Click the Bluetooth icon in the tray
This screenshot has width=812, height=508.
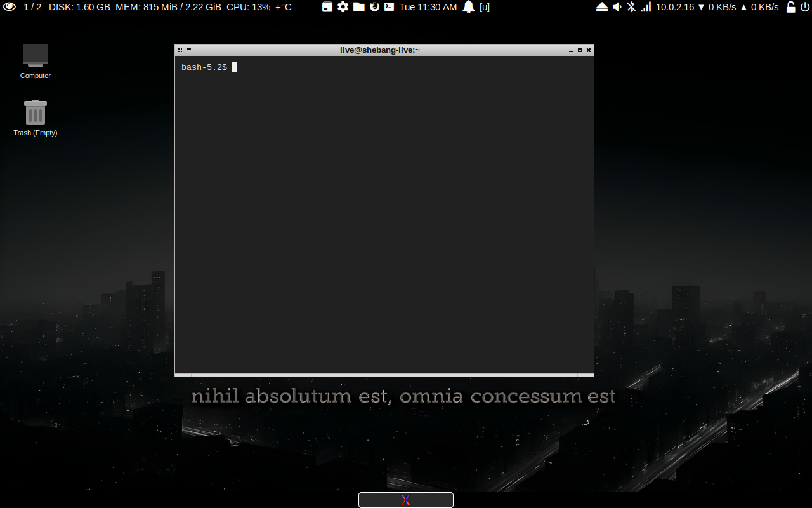pos(631,7)
